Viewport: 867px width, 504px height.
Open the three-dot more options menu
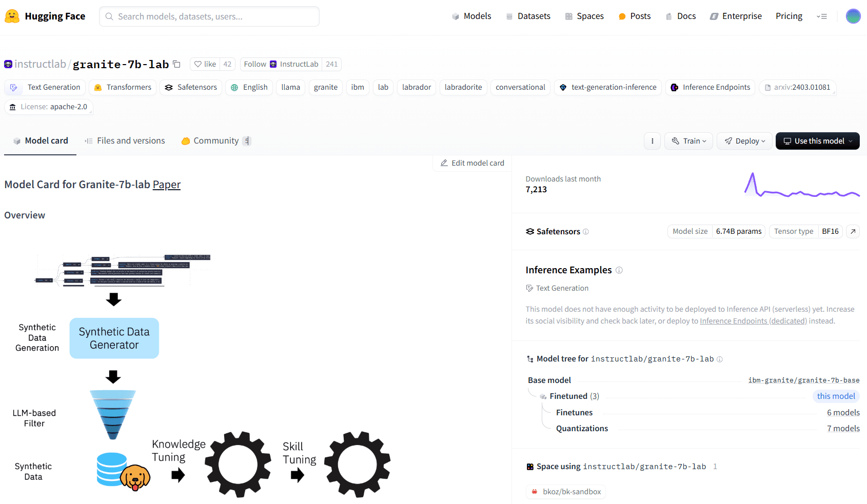(x=652, y=141)
